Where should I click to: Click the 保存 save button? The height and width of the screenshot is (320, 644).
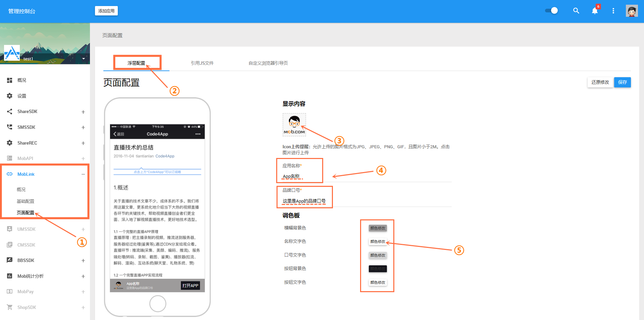pyautogui.click(x=622, y=82)
